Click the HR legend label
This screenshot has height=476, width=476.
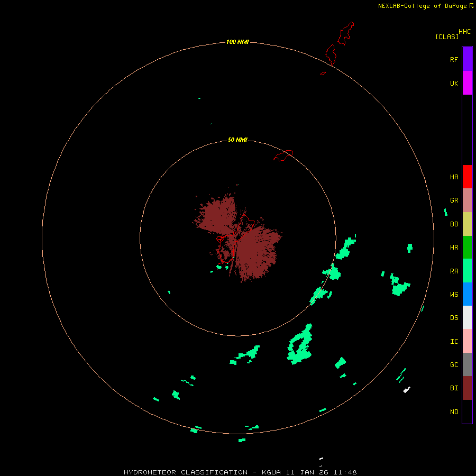(454, 248)
